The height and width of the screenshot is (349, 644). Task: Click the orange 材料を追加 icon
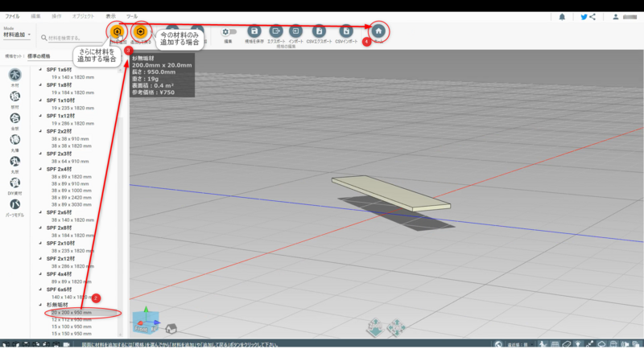pos(117,31)
